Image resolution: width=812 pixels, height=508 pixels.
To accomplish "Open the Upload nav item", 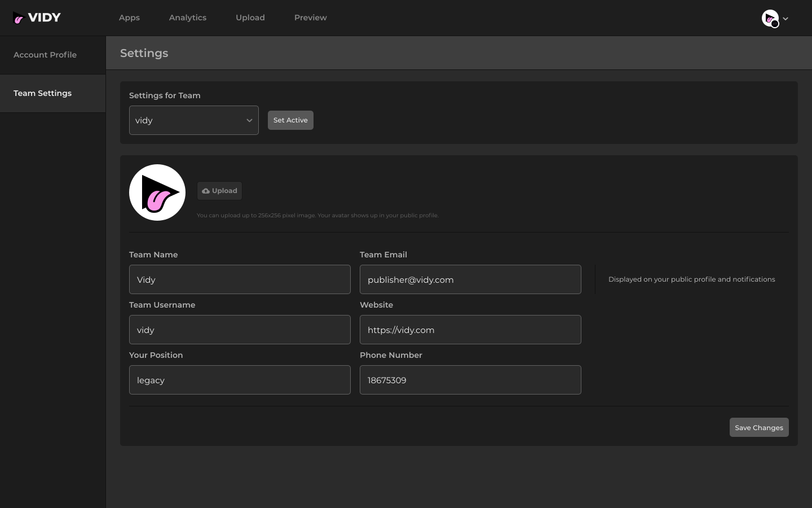I will coord(250,17).
